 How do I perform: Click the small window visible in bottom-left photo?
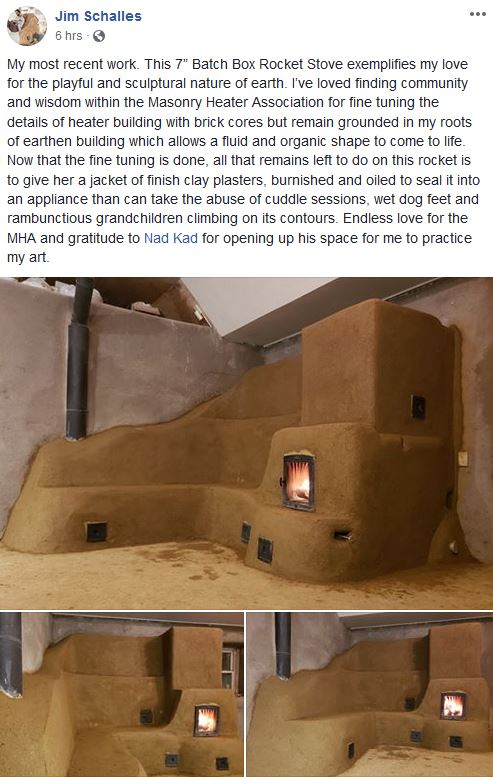(228, 667)
